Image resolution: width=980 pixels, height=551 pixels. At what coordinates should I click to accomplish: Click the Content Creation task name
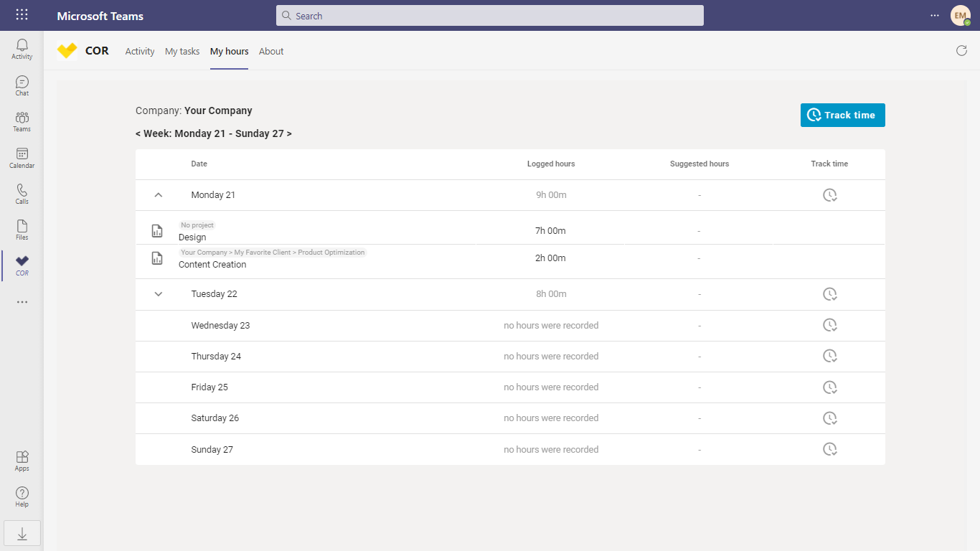212,265
